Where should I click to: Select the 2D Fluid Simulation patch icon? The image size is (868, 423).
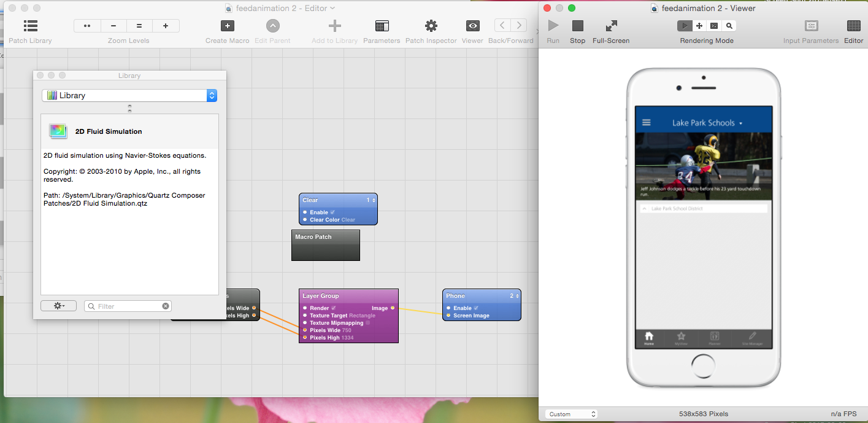pyautogui.click(x=58, y=131)
